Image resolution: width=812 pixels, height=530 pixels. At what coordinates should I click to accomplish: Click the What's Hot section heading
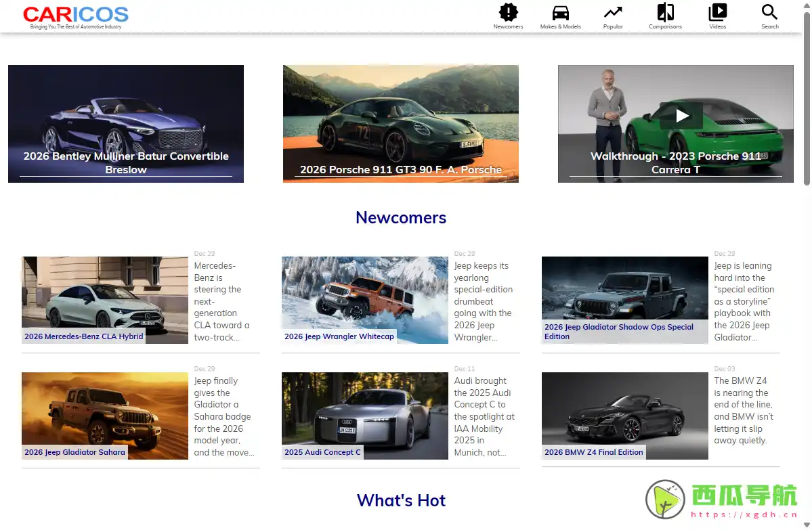[x=400, y=500]
